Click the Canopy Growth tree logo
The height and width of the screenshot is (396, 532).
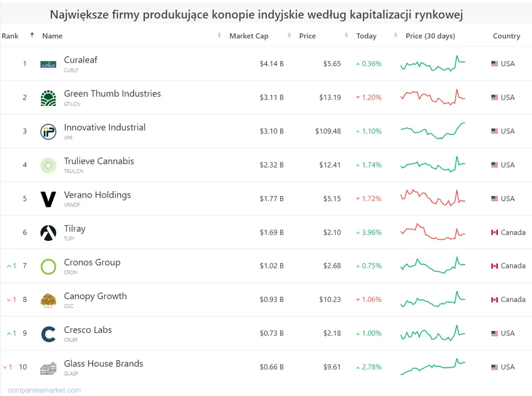(x=48, y=300)
